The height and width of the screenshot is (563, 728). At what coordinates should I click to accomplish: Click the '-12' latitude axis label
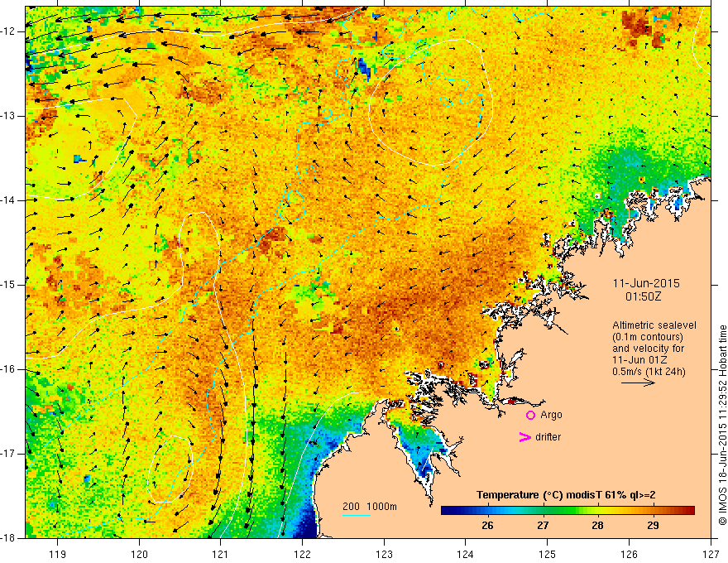coord(8,31)
